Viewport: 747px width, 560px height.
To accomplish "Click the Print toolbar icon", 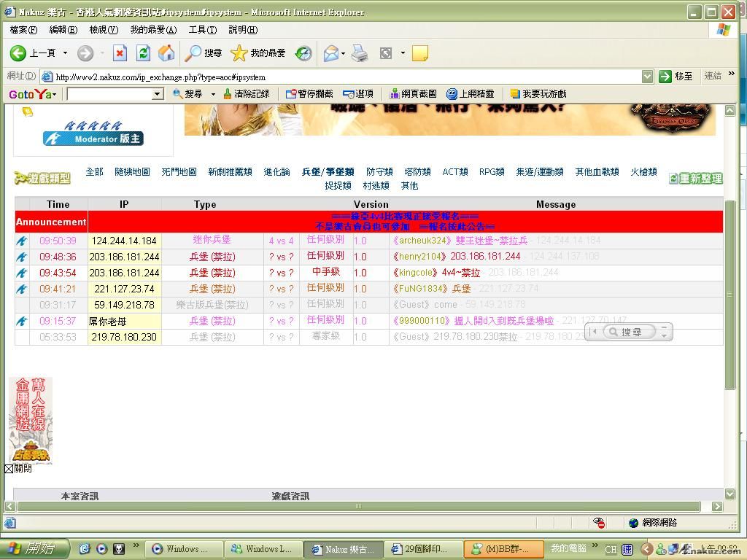I will 360,53.
